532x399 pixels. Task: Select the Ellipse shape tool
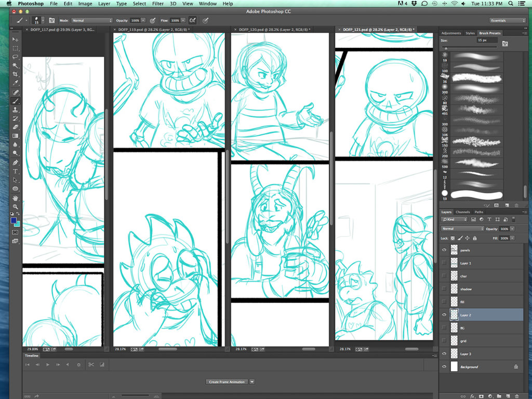coord(15,189)
